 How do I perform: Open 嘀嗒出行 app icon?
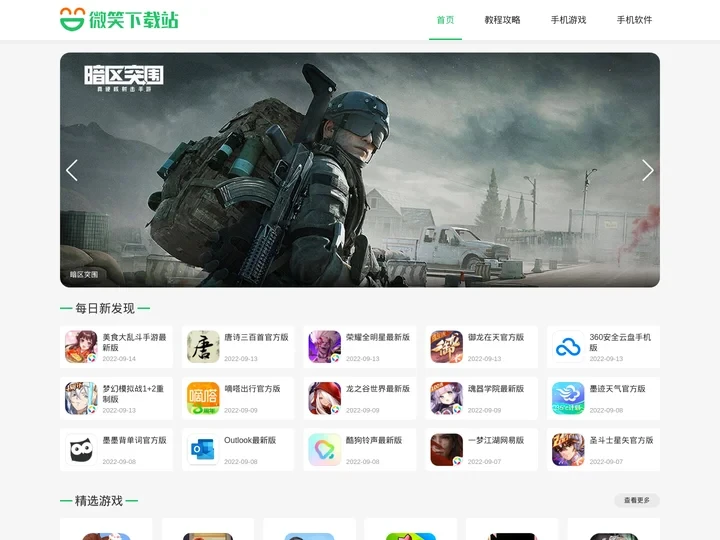click(203, 398)
